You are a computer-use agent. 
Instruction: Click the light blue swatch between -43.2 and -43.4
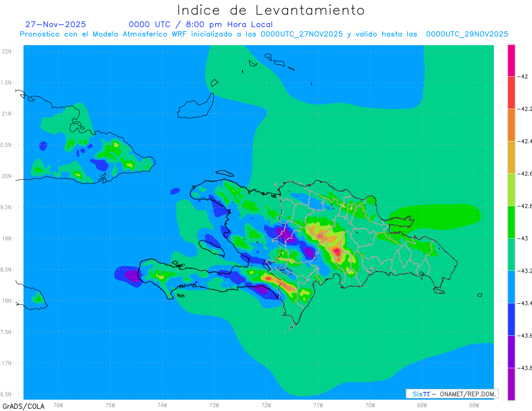511,286
